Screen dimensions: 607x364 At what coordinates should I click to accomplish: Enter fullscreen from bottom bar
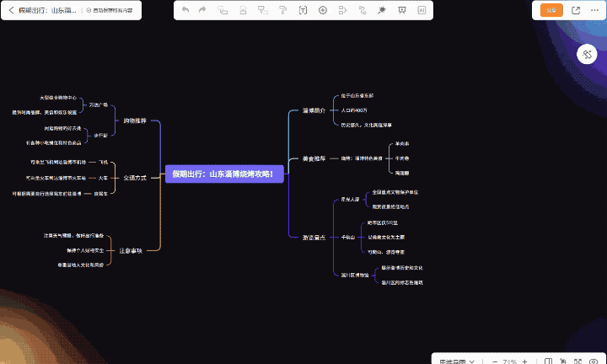578,361
